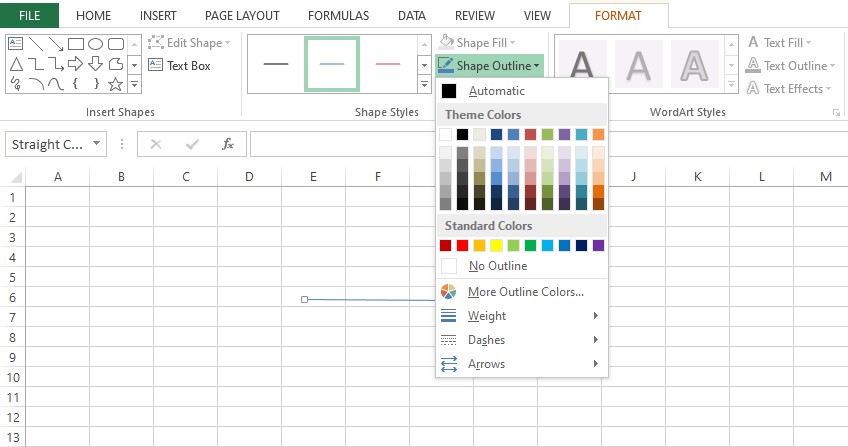
Task: Expand the Insert Shapes gallery More arrow
Action: click(135, 84)
